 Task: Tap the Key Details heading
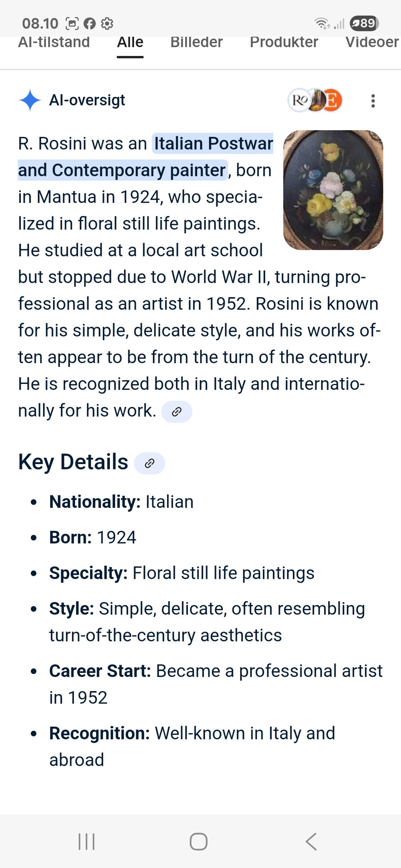tap(73, 462)
